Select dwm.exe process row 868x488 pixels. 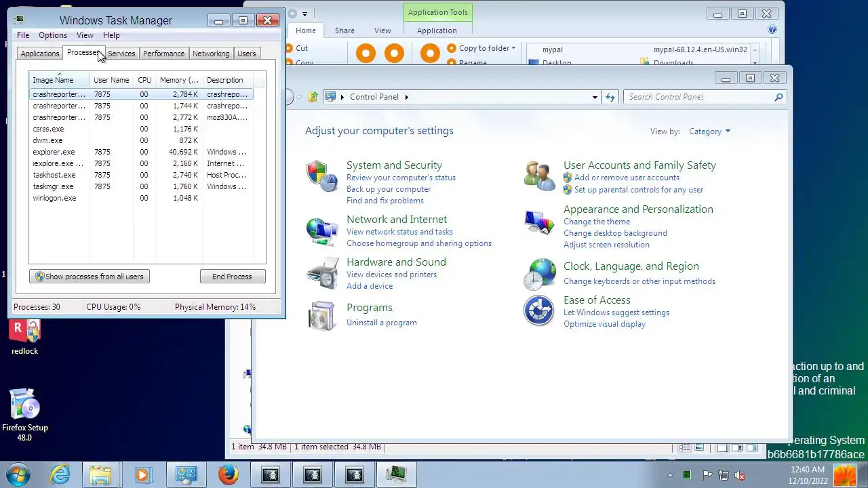pos(141,140)
